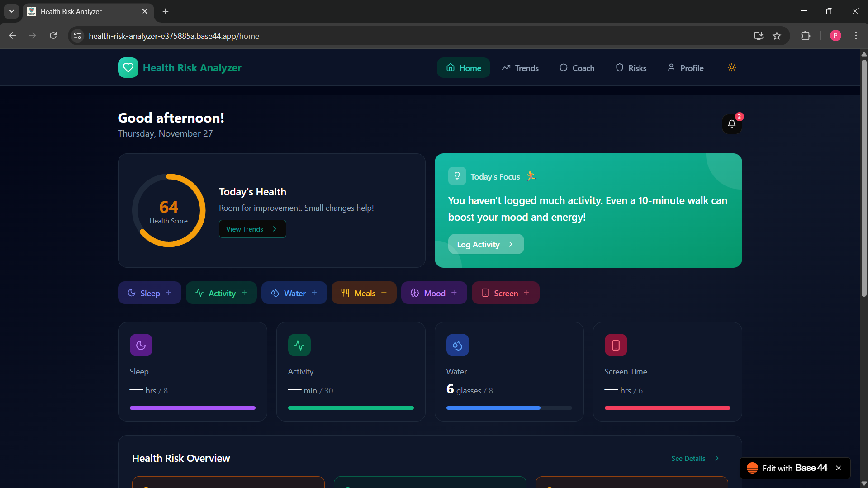Open the Chrome three-dot menu
868x488 pixels.
856,36
